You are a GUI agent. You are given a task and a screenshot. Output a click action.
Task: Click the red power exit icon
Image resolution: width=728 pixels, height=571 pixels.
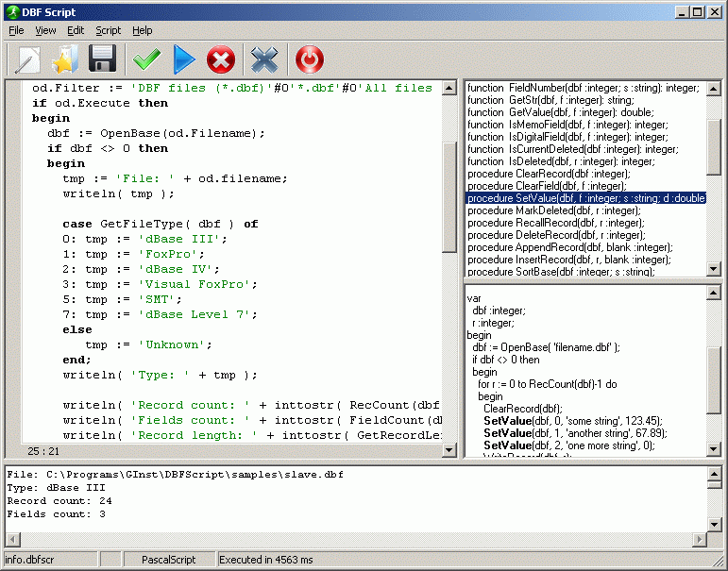pos(309,59)
